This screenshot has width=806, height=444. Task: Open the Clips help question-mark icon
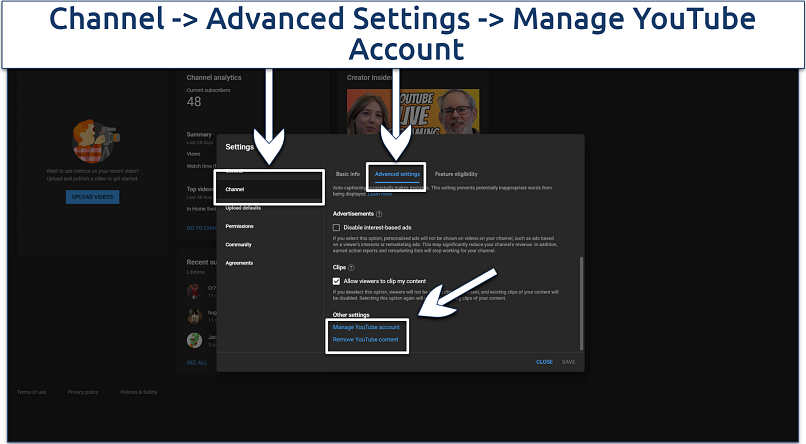[x=352, y=267]
